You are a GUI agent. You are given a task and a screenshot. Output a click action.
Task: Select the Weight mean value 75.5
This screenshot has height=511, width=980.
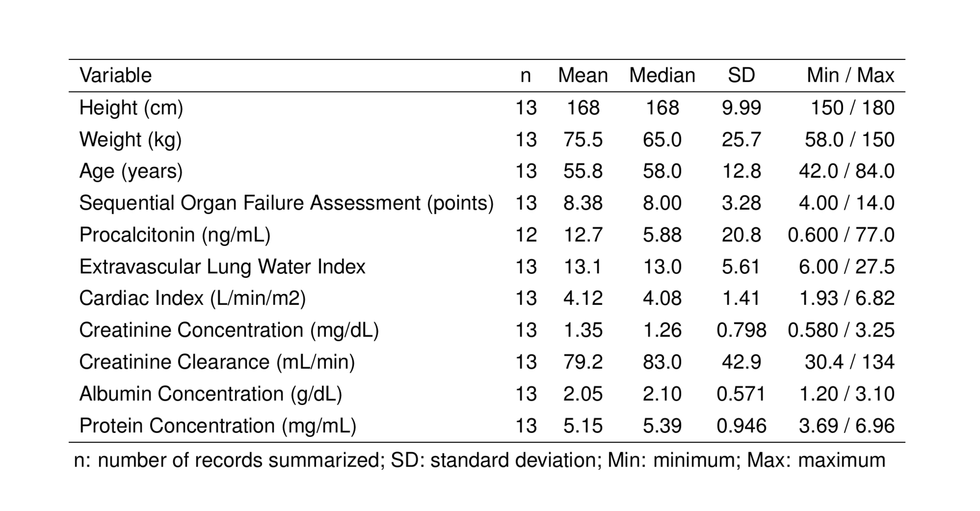click(583, 140)
